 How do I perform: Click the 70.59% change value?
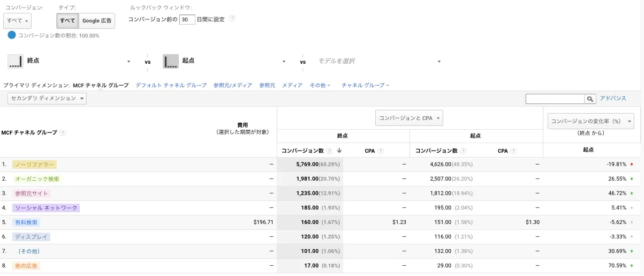(x=617, y=266)
